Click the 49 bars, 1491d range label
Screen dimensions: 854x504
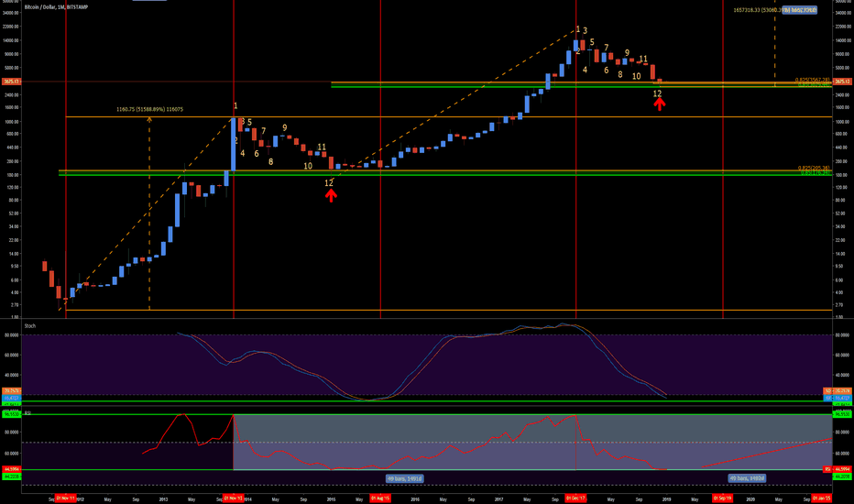pyautogui.click(x=405, y=478)
